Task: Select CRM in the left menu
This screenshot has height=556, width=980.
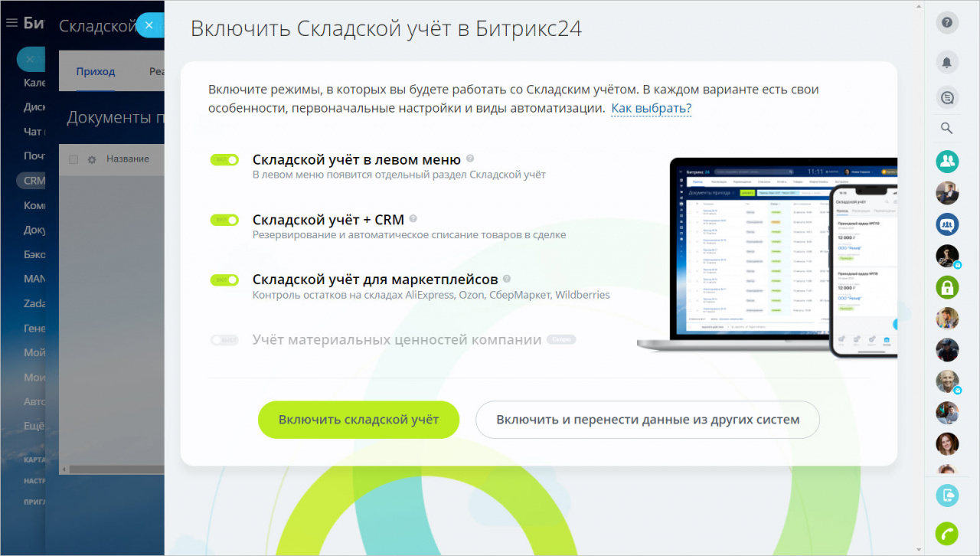Action: (34, 181)
